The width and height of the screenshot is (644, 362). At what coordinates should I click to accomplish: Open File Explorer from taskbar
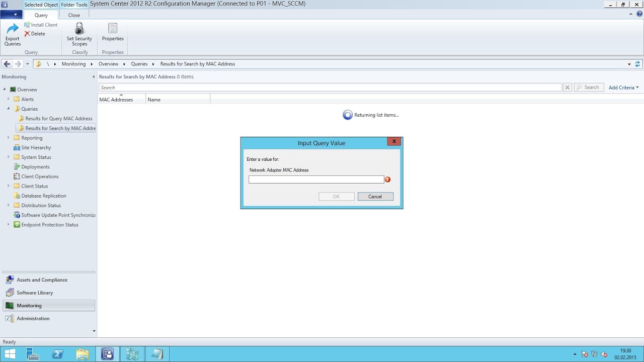tap(83, 354)
